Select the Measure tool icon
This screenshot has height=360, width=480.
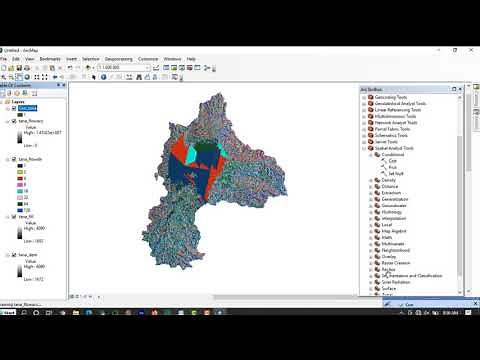[129, 77]
